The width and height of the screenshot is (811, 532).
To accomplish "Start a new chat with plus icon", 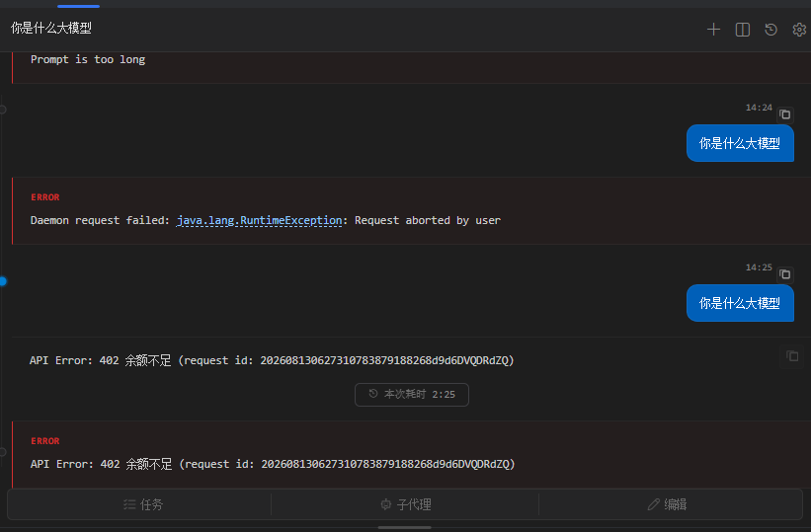I will (713, 30).
